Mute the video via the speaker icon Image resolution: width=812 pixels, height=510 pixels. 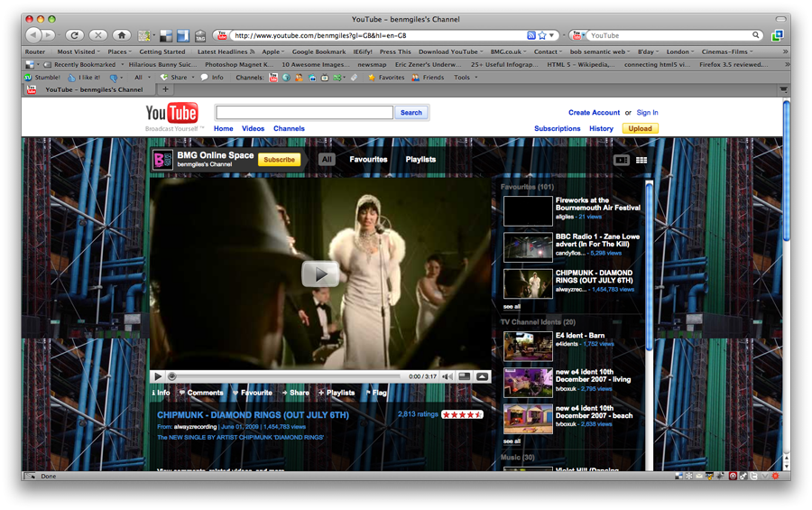pos(447,376)
